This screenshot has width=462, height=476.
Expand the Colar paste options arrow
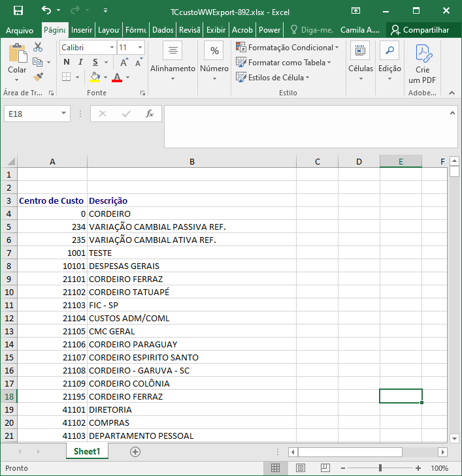click(17, 80)
